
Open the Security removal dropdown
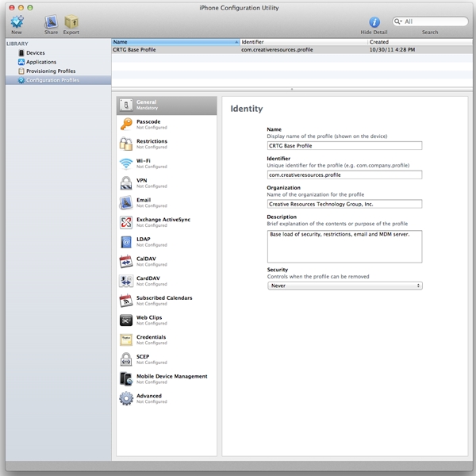click(344, 286)
